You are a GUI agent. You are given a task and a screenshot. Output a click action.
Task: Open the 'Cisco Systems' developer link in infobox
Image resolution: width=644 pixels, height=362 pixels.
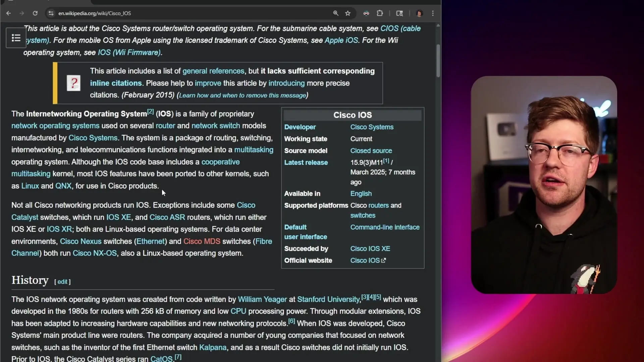372,127
